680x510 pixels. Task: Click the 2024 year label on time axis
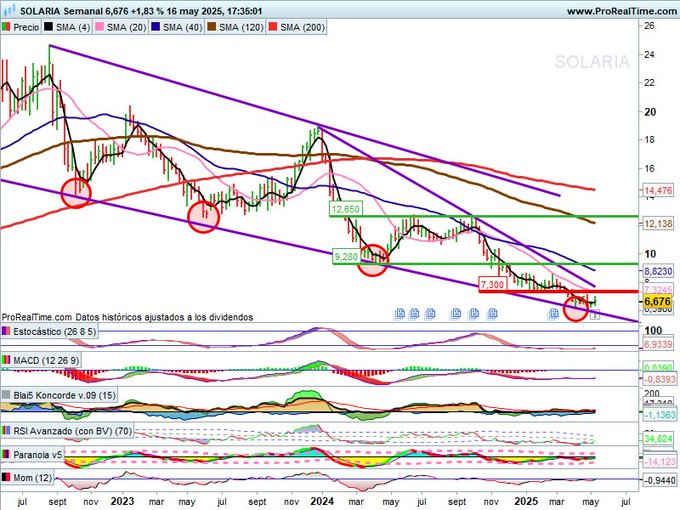tap(322, 501)
